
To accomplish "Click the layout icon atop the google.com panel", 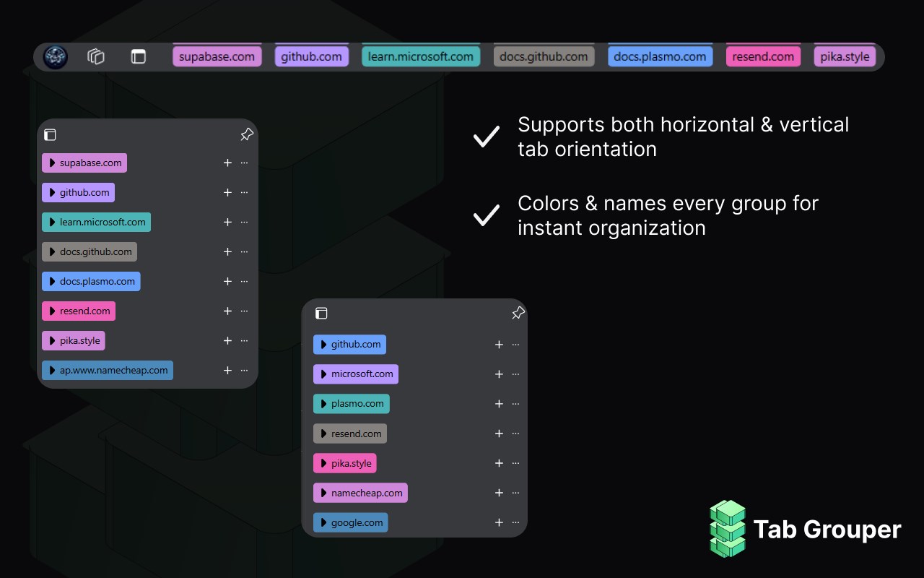I will point(322,313).
